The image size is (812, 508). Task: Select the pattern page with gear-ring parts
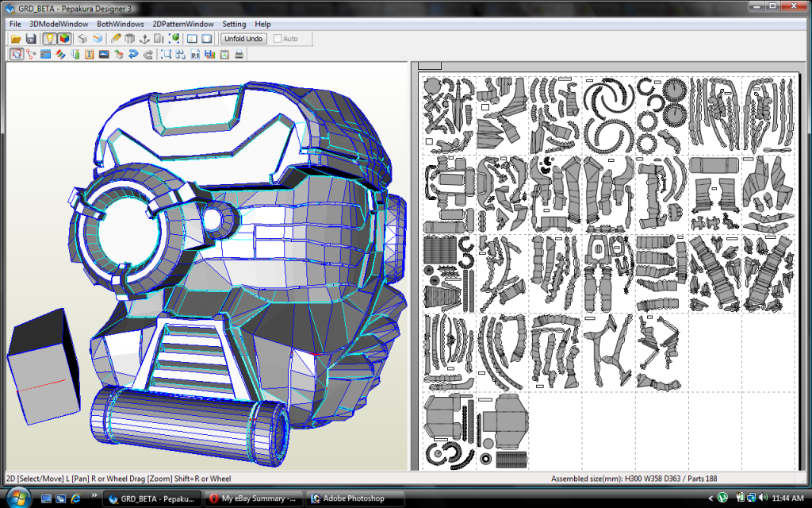[662, 115]
